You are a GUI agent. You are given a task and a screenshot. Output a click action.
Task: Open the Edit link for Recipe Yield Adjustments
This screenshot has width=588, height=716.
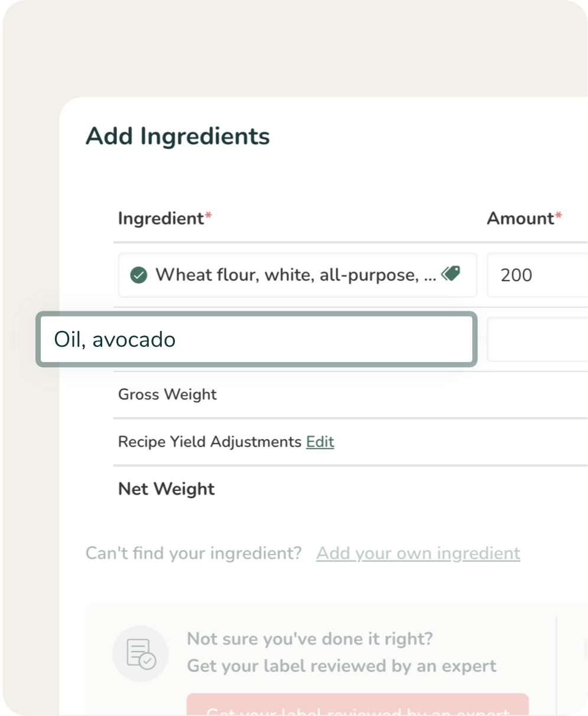[x=320, y=442]
